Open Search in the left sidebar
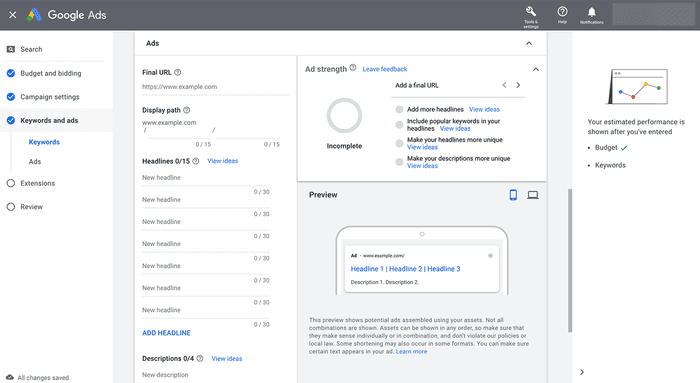The image size is (700, 383). (31, 49)
